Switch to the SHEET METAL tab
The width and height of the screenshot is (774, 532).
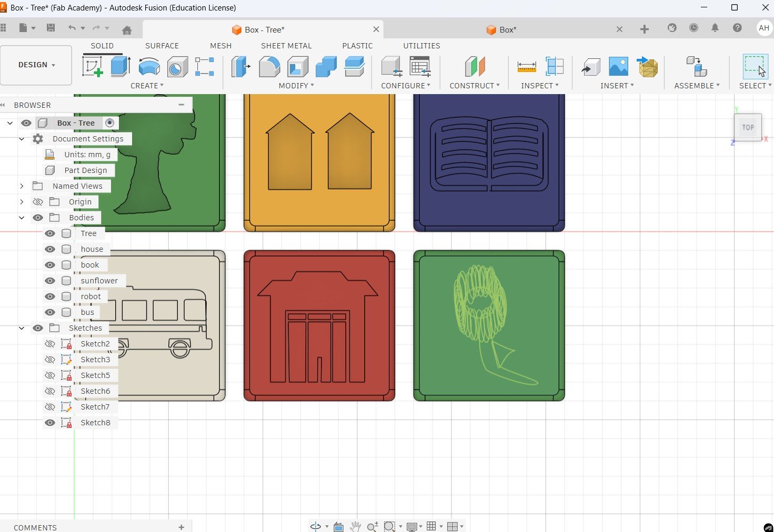286,46
